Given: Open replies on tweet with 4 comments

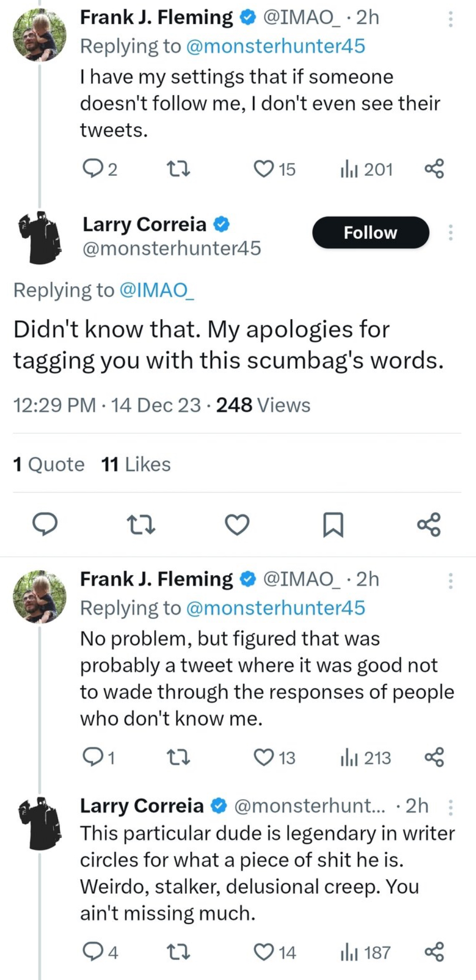Looking at the screenshot, I should point(100,952).
